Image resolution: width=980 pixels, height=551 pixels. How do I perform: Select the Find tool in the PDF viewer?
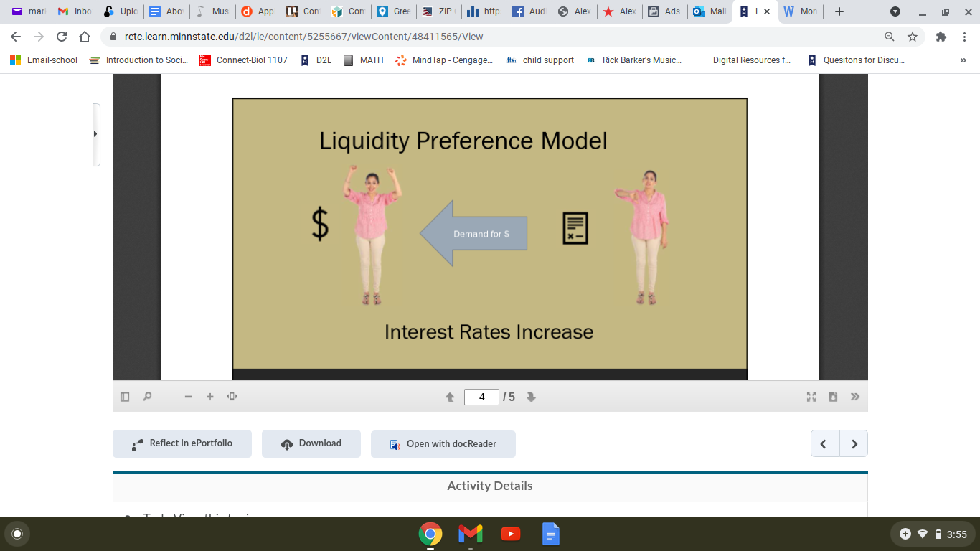tap(147, 396)
